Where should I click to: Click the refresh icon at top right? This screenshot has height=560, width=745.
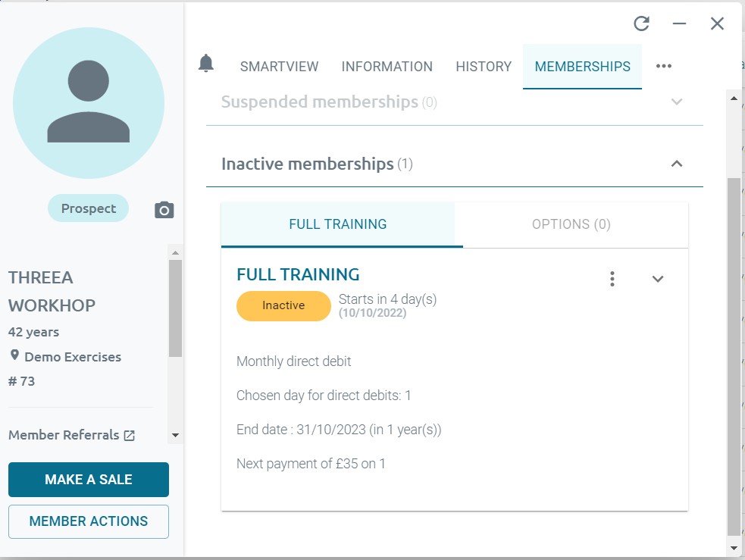point(641,24)
